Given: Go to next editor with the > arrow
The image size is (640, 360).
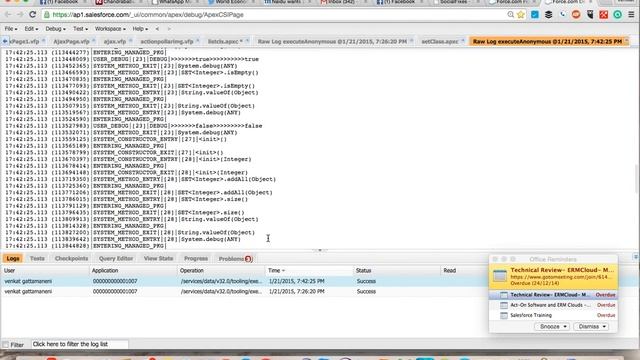Looking at the screenshot, I should pyautogui.click(x=169, y=29).
